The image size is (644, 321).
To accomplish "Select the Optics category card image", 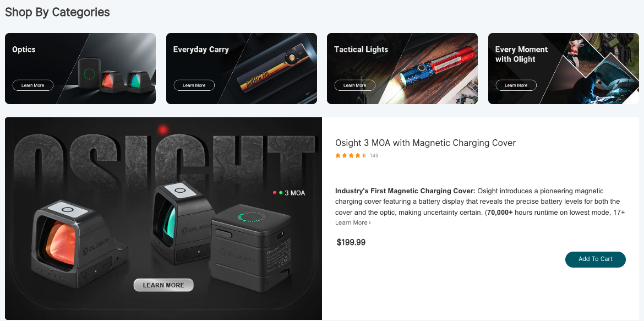I will click(116, 75).
